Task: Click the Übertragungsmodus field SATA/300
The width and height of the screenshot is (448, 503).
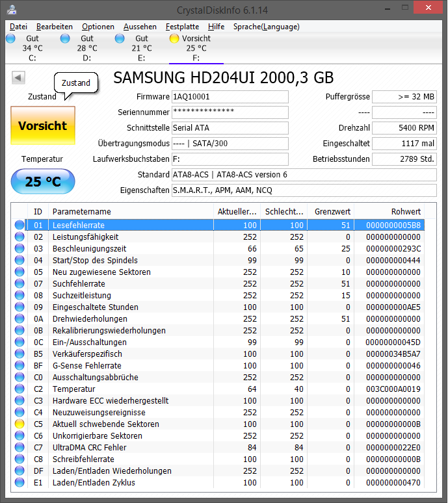Action: tap(230, 144)
